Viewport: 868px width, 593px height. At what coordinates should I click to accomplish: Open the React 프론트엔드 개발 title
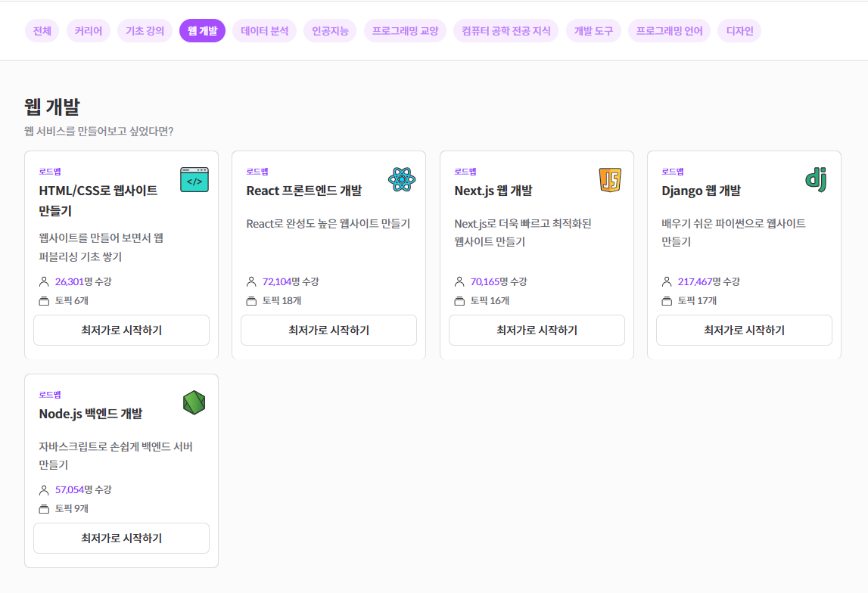point(304,191)
